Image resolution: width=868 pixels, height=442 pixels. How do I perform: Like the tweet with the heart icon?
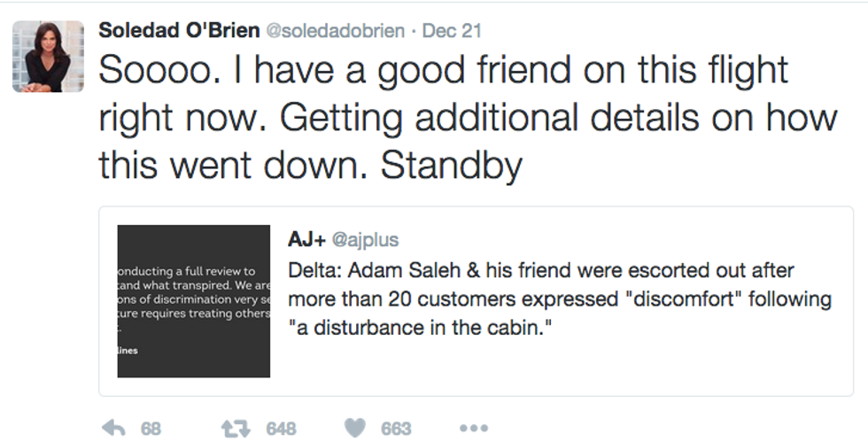(x=355, y=428)
